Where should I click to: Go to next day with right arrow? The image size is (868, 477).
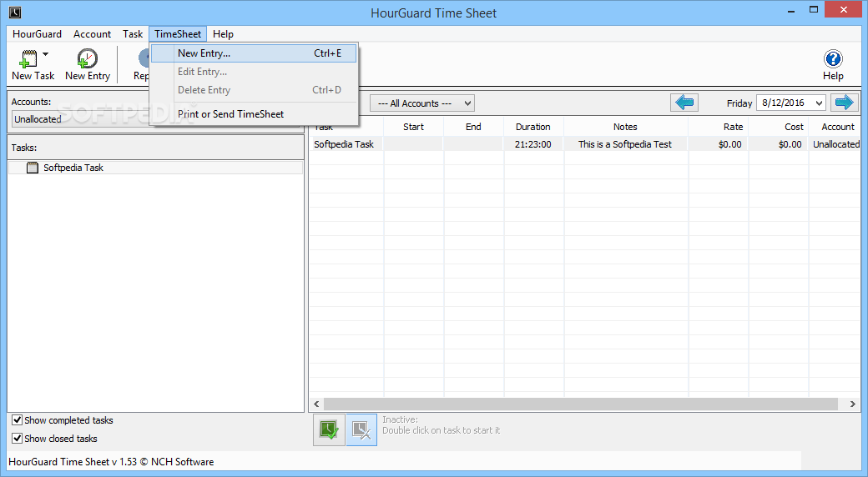point(844,103)
